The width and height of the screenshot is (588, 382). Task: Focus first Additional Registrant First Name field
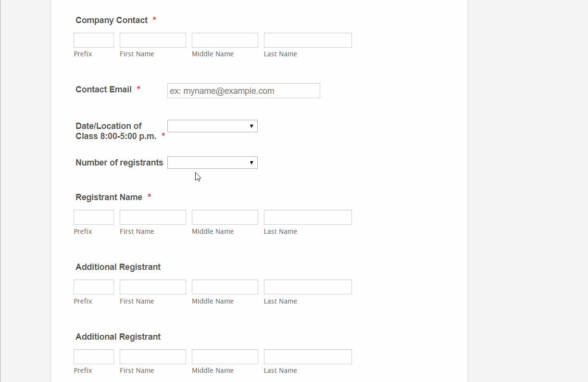coord(152,287)
